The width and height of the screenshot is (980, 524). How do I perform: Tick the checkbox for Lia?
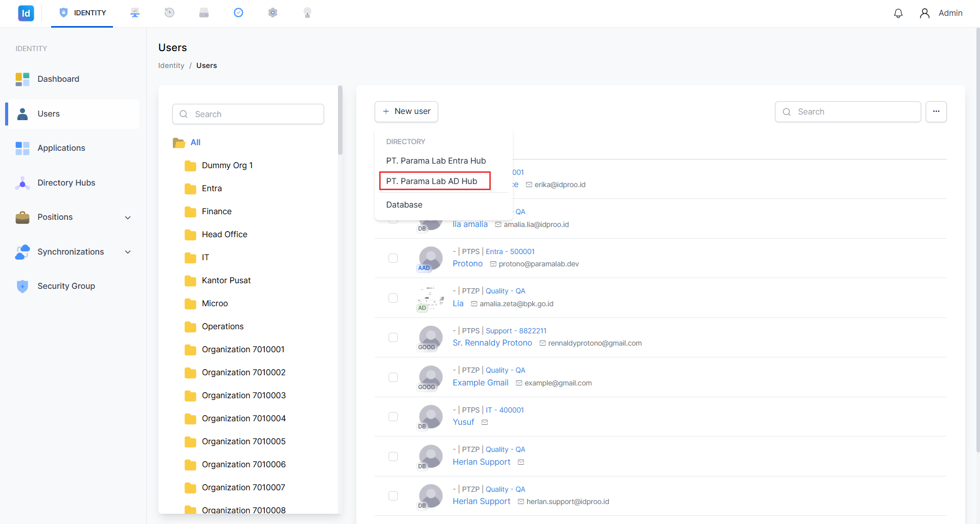coord(393,298)
